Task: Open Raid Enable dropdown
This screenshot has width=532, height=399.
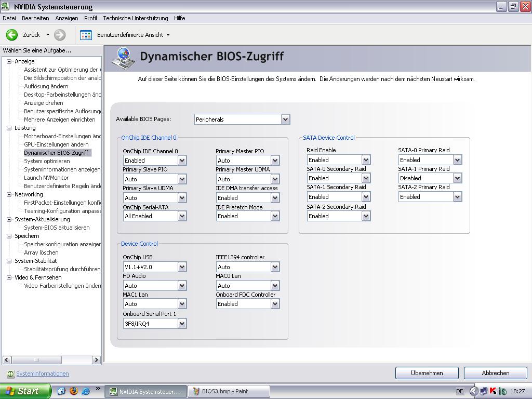Action: (339, 160)
